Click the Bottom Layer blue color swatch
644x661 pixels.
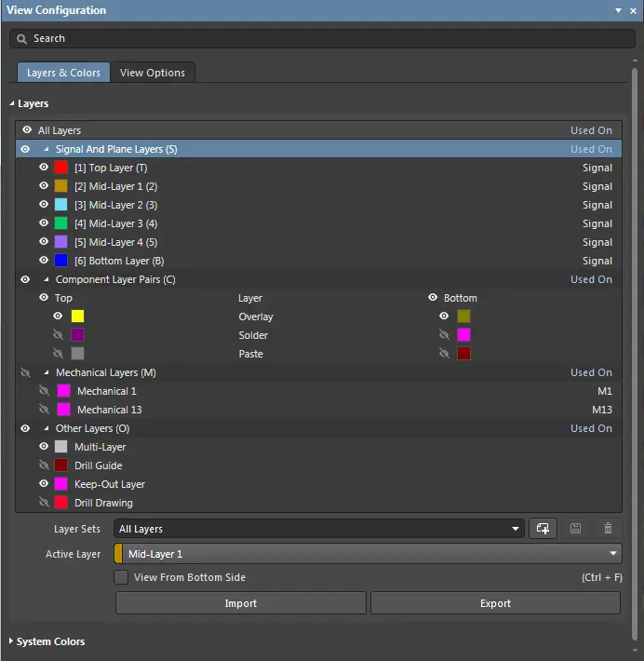pos(61,261)
